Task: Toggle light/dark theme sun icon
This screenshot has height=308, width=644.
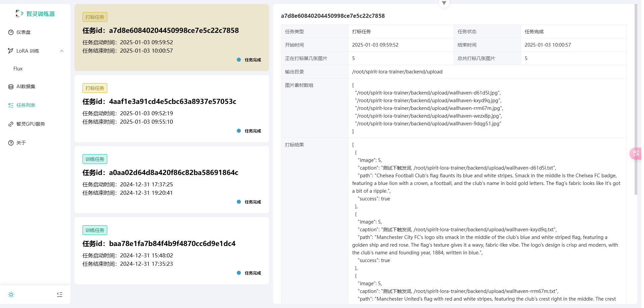Action: (11, 295)
